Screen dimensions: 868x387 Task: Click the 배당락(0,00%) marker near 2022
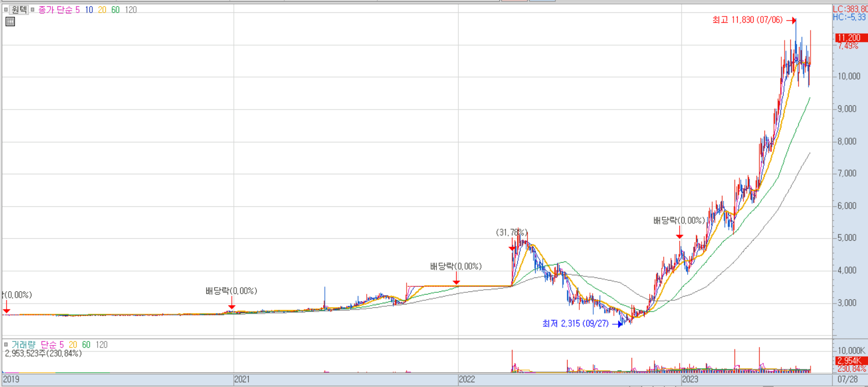[x=456, y=266]
